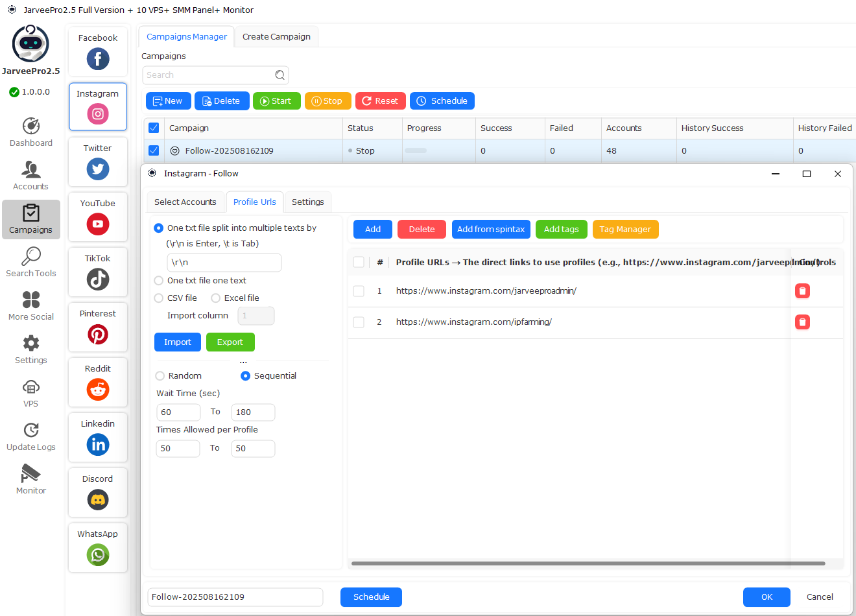
Task: Toggle select-all checkbox in Profile URLs header
Action: click(359, 262)
